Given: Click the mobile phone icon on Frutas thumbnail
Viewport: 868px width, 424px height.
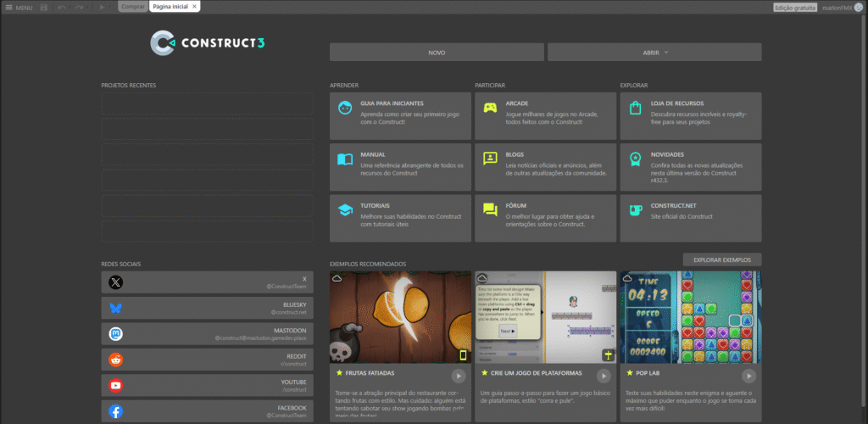Looking at the screenshot, I should tap(464, 354).
